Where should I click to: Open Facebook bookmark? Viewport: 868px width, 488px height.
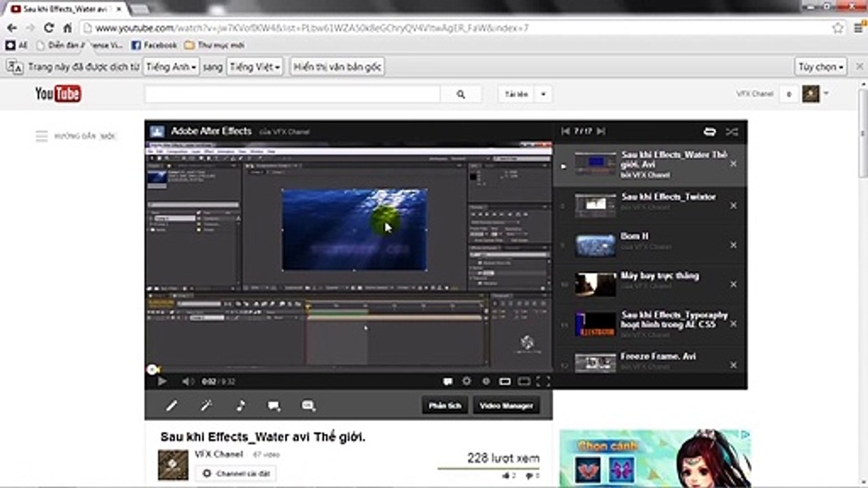153,45
